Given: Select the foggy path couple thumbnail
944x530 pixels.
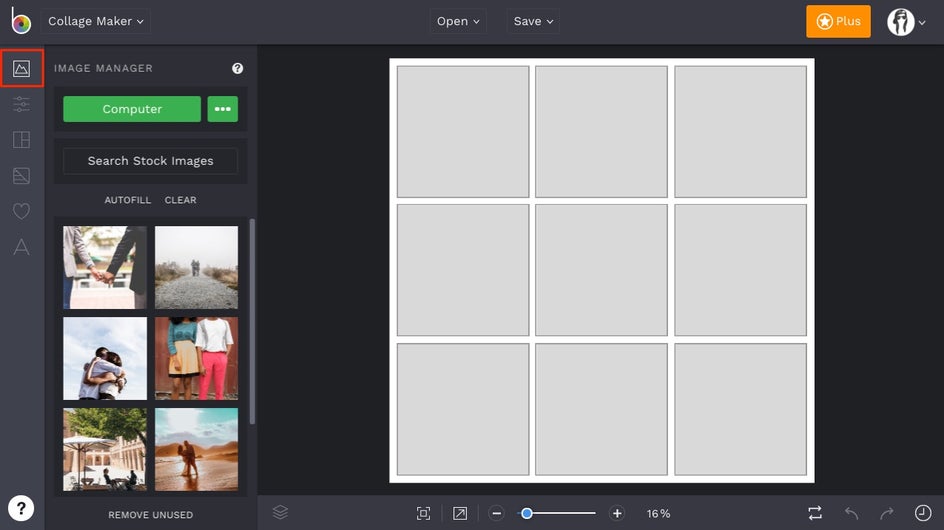Looking at the screenshot, I should (x=196, y=267).
